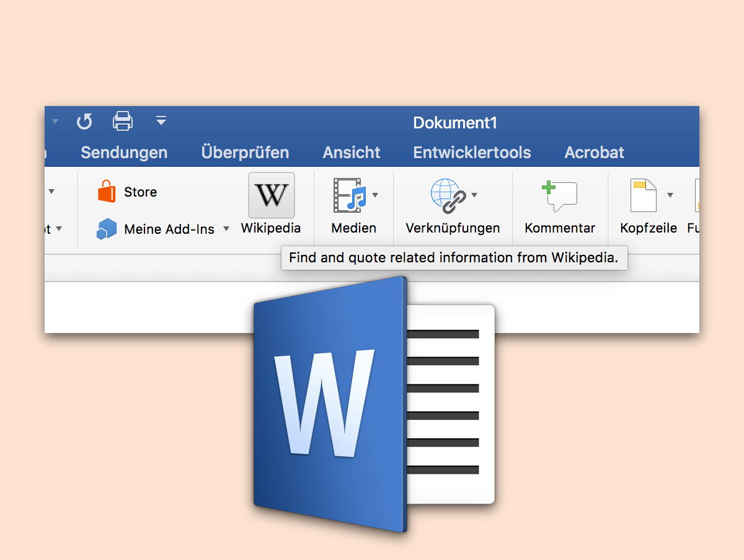Insert a Kommentar with the speech bubble icon
This screenshot has width=744, height=560.
click(559, 195)
